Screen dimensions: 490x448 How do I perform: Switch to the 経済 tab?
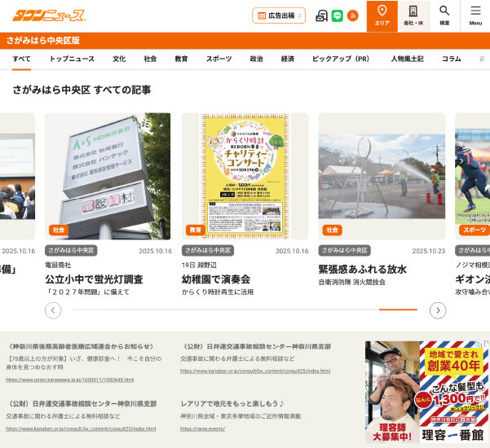click(x=288, y=59)
